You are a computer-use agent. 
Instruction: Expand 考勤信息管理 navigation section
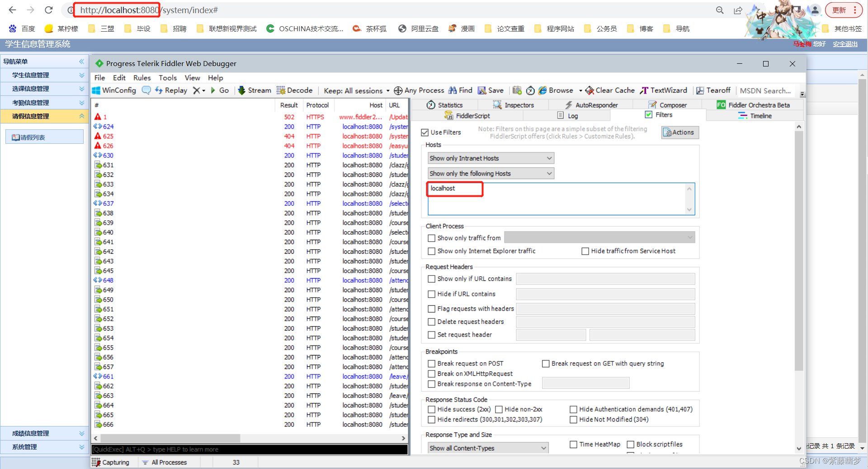click(x=45, y=103)
